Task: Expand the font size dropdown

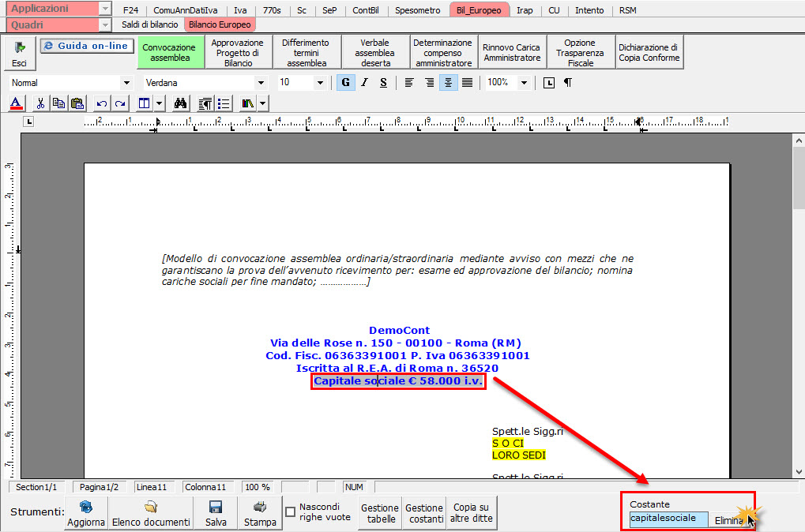Action: tap(320, 83)
